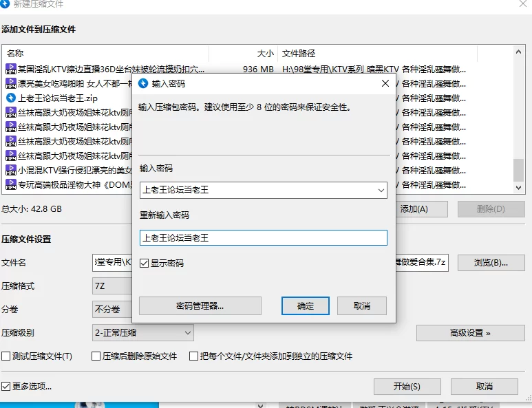This screenshot has height=408, width=532.
Task: Click the file list scrollbar up arrow
Action: click(x=518, y=52)
